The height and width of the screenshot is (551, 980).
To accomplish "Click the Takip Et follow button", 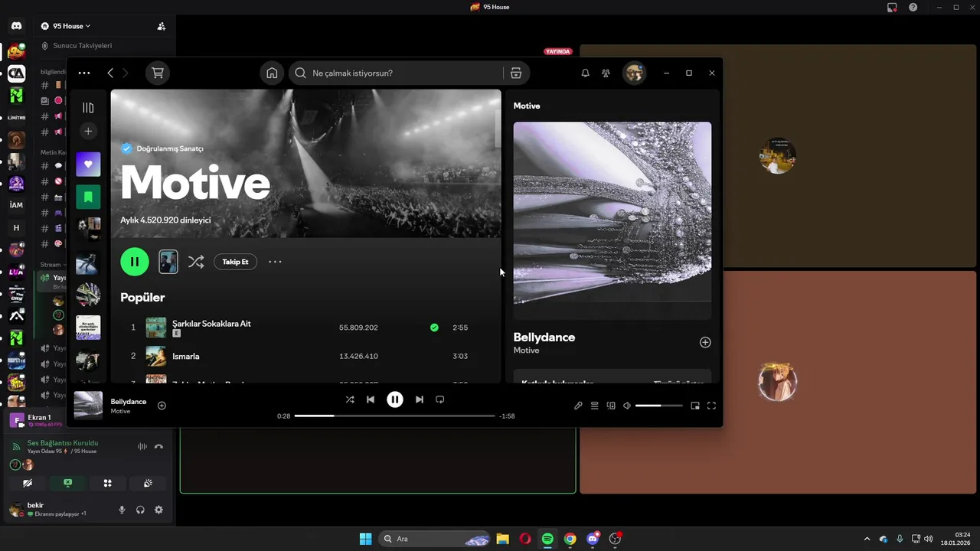I will pyautogui.click(x=235, y=262).
